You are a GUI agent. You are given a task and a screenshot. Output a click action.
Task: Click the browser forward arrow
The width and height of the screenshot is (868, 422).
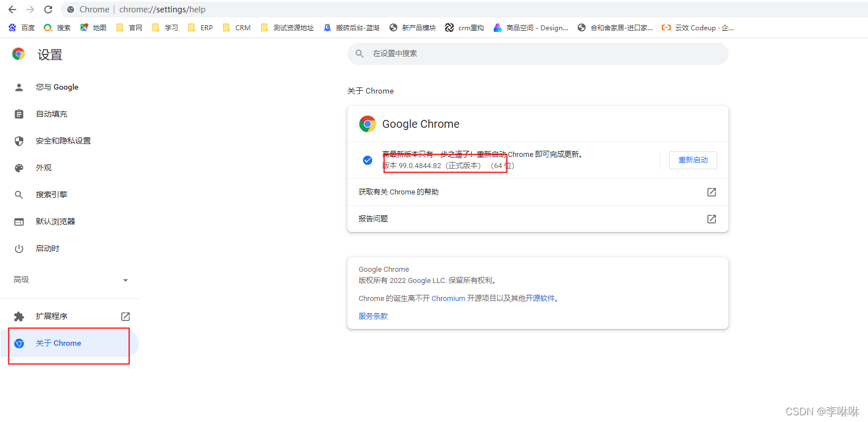[x=30, y=10]
